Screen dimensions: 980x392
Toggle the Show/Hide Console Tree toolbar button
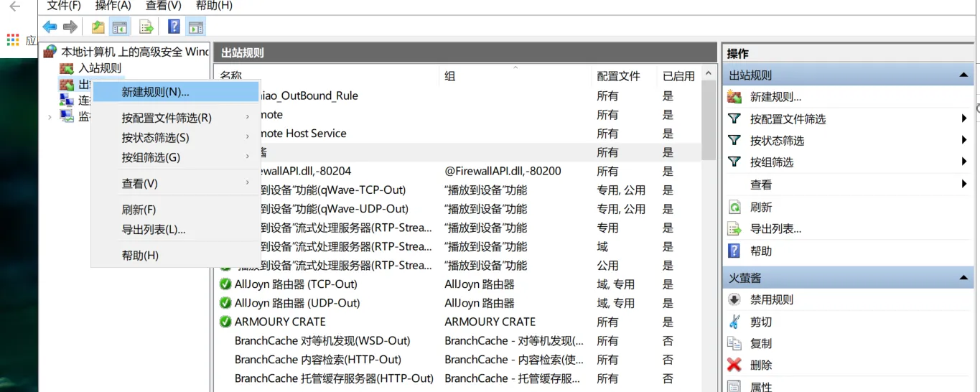120,27
